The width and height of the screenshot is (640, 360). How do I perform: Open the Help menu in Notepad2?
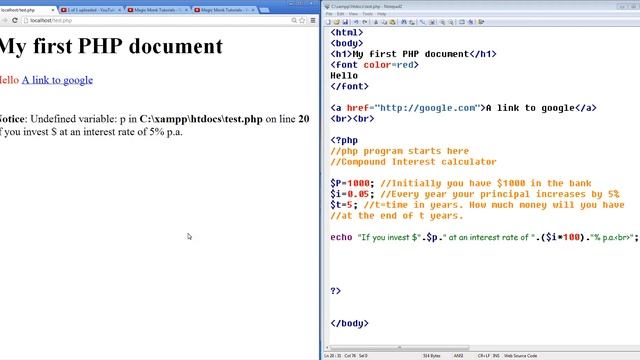(382, 14)
